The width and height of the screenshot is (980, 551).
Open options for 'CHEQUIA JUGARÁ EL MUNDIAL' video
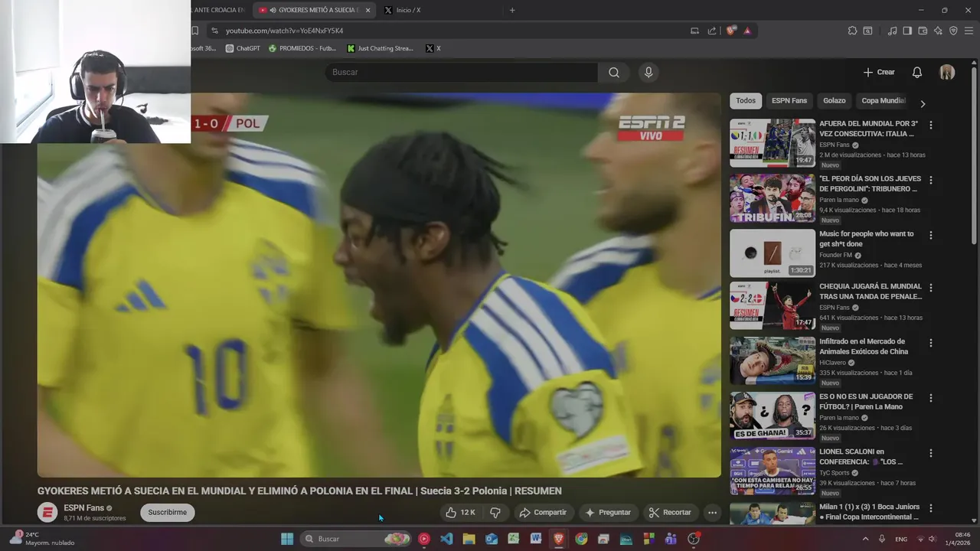coord(931,288)
